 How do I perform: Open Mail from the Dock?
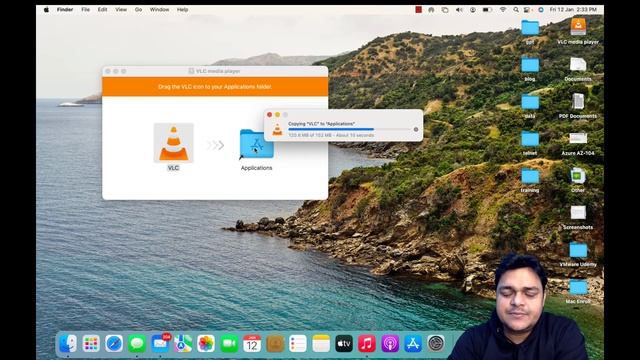tap(160, 344)
